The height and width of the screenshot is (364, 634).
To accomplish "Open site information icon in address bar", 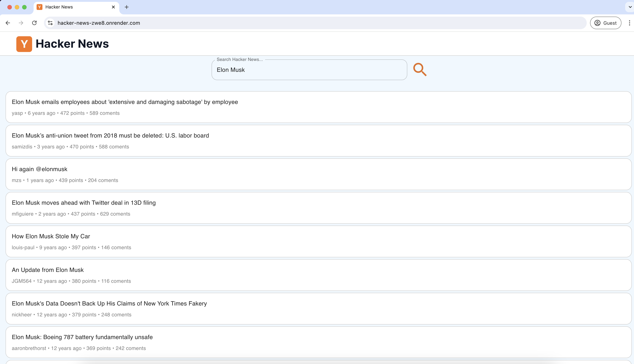I will coord(50,23).
